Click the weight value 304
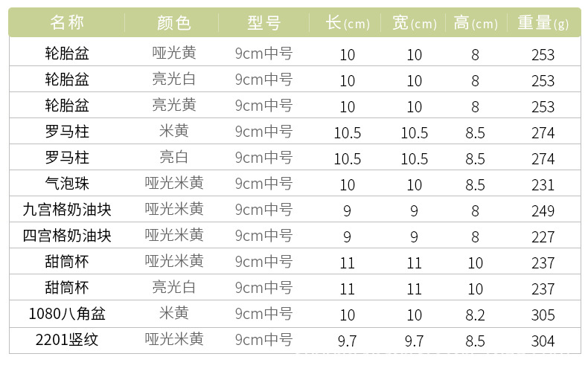Image resolution: width=588 pixels, height=377 pixels. [x=543, y=341]
